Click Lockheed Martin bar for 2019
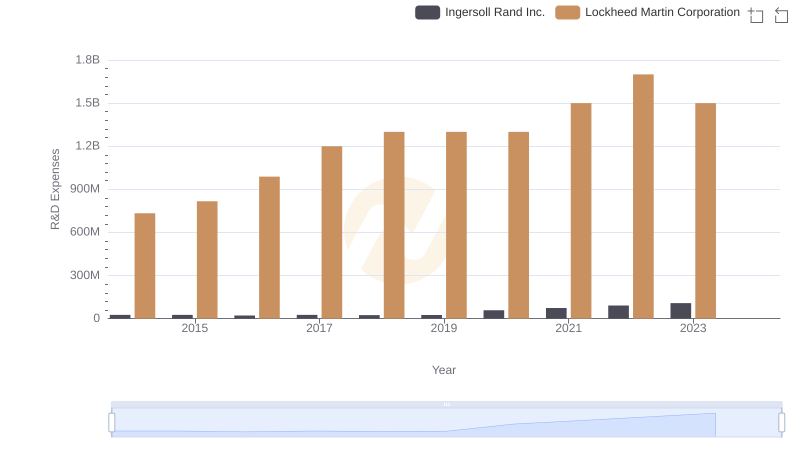 [x=456, y=225]
